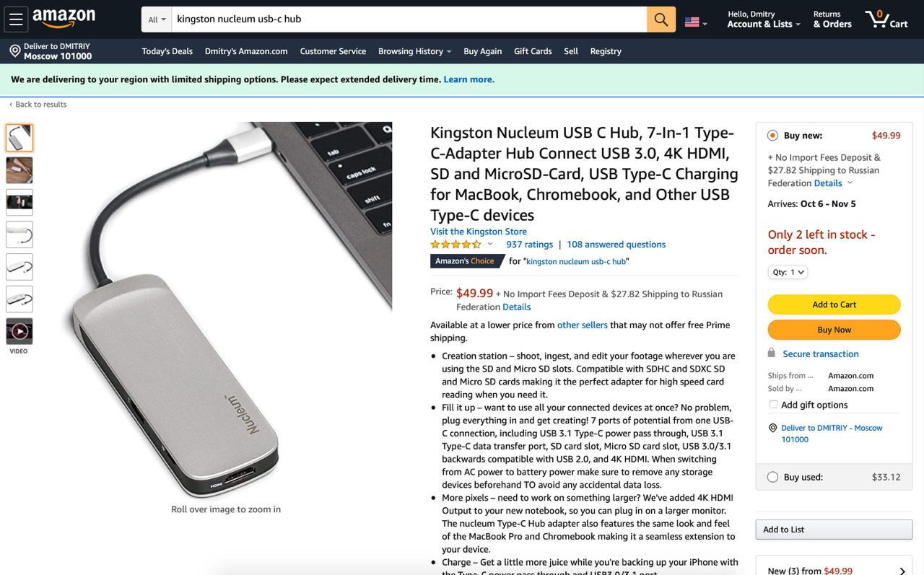This screenshot has width=924, height=575.
Task: Click the search magnifier button
Action: tap(661, 19)
